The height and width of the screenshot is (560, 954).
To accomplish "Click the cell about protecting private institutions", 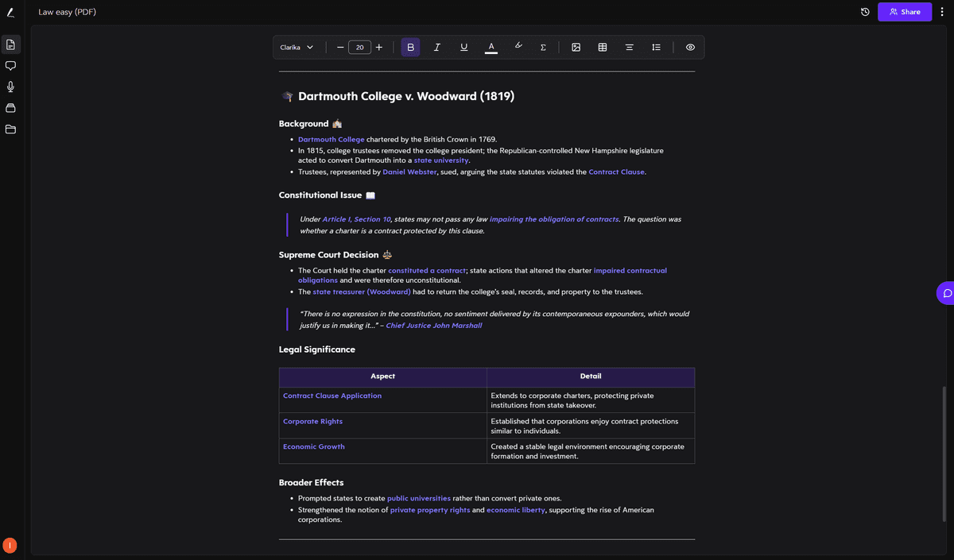I will [x=591, y=400].
